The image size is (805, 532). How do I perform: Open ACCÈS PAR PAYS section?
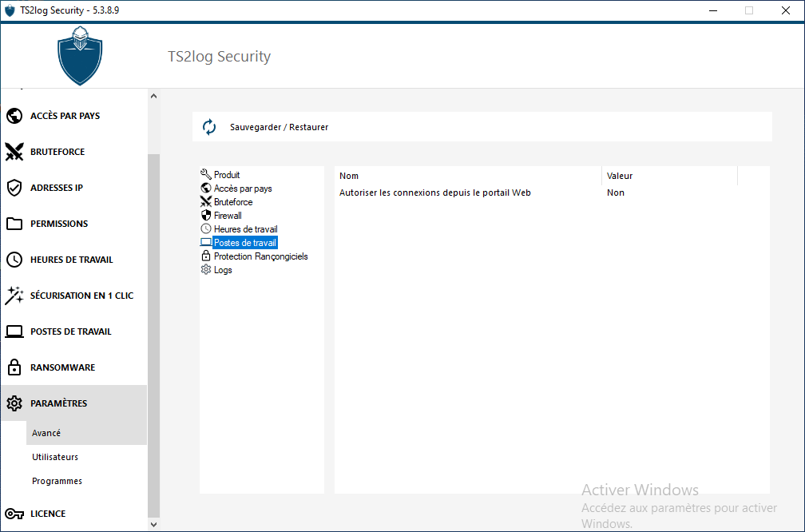click(74, 116)
